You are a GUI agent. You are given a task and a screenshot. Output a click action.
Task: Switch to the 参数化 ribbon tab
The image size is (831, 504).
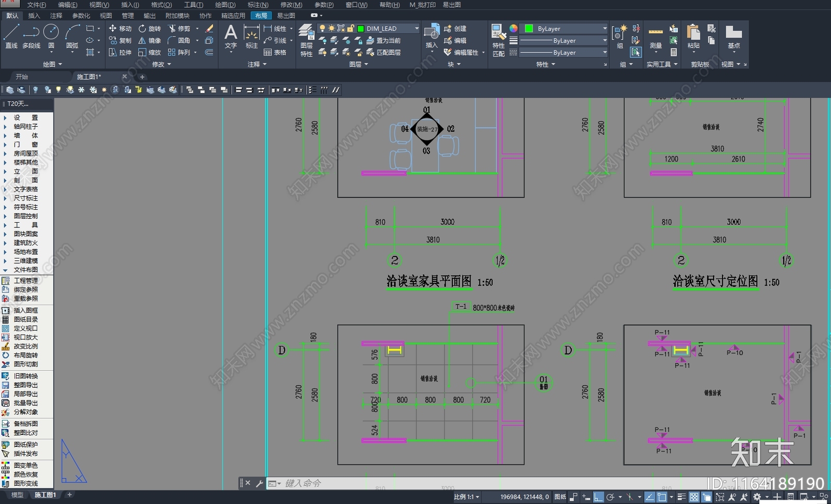coord(81,16)
